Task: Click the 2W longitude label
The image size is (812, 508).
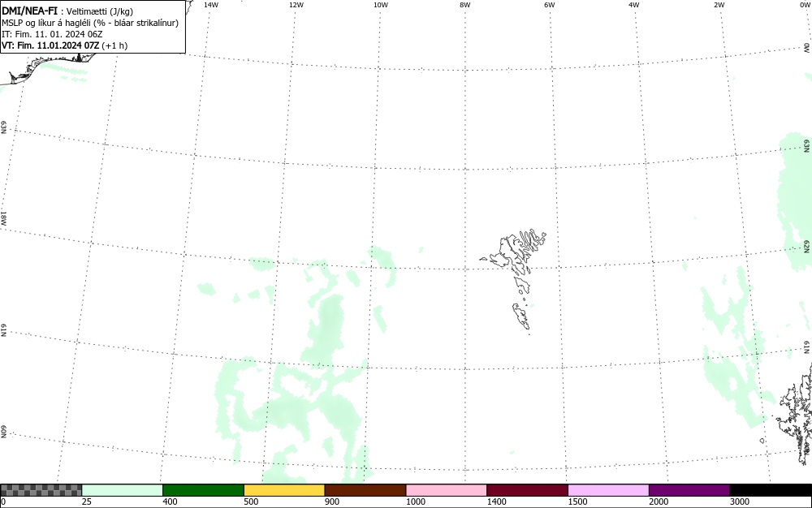Action: [x=719, y=5]
